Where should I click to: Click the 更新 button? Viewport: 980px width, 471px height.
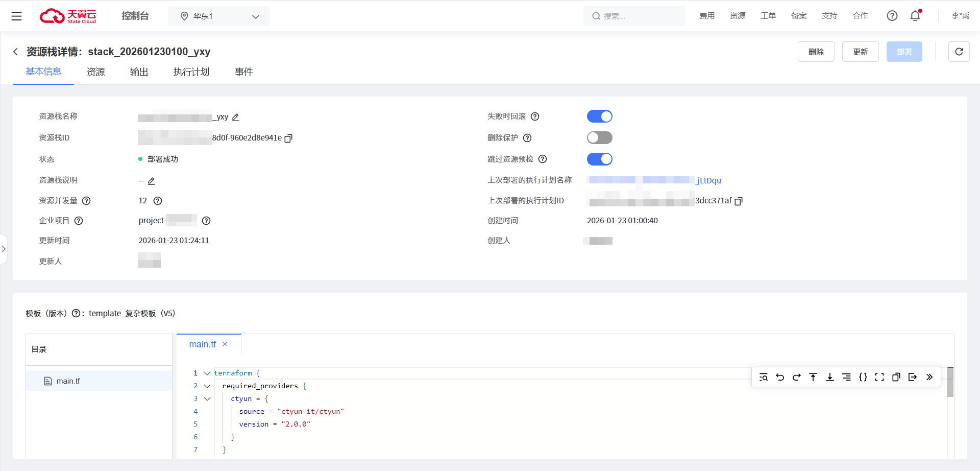[x=860, y=52]
